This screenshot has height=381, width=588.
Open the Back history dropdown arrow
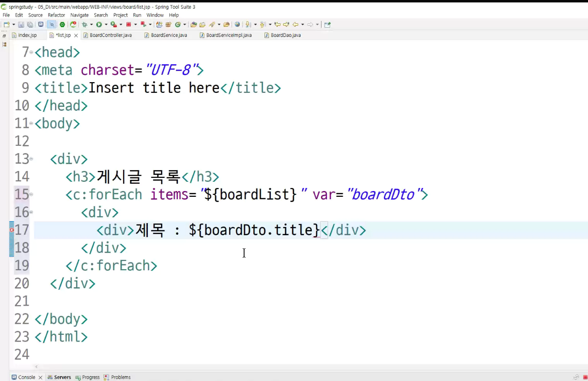coord(303,24)
